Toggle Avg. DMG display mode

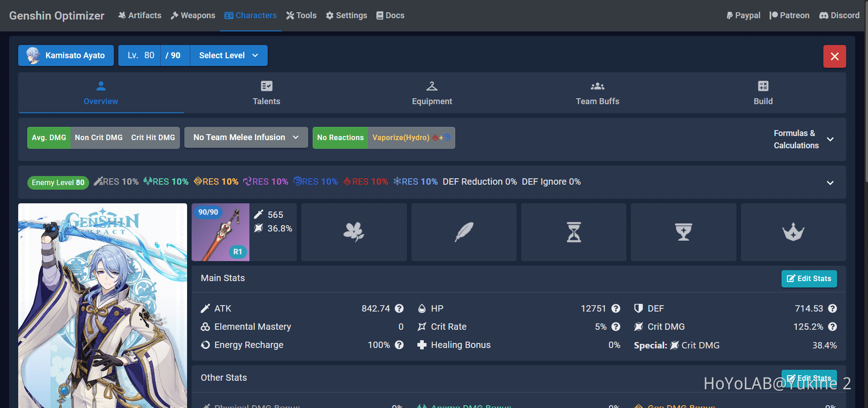click(x=49, y=137)
